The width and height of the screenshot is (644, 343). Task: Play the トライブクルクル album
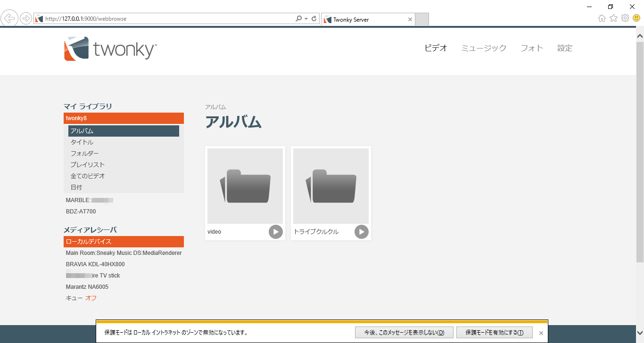click(362, 232)
